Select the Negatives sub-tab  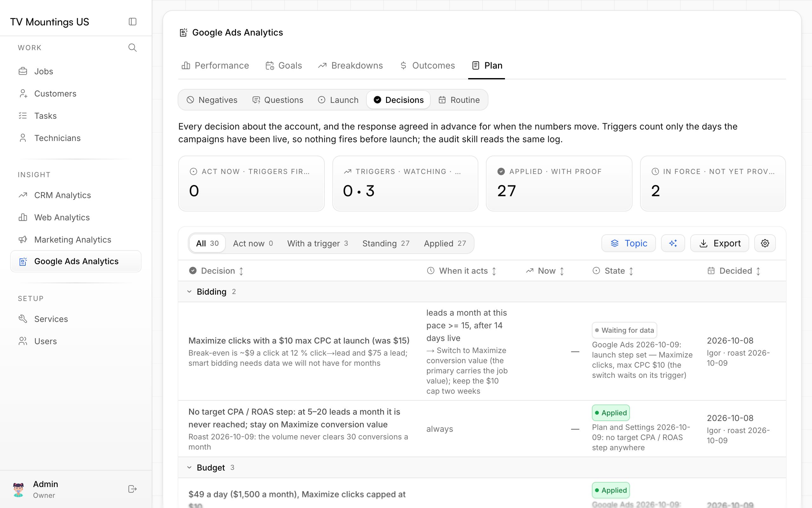point(212,100)
